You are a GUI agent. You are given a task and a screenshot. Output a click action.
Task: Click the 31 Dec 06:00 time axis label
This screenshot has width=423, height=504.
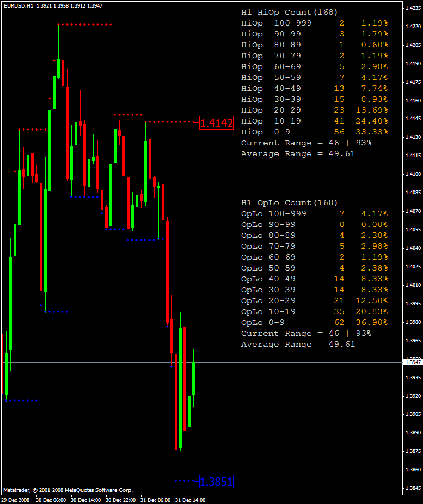156,500
